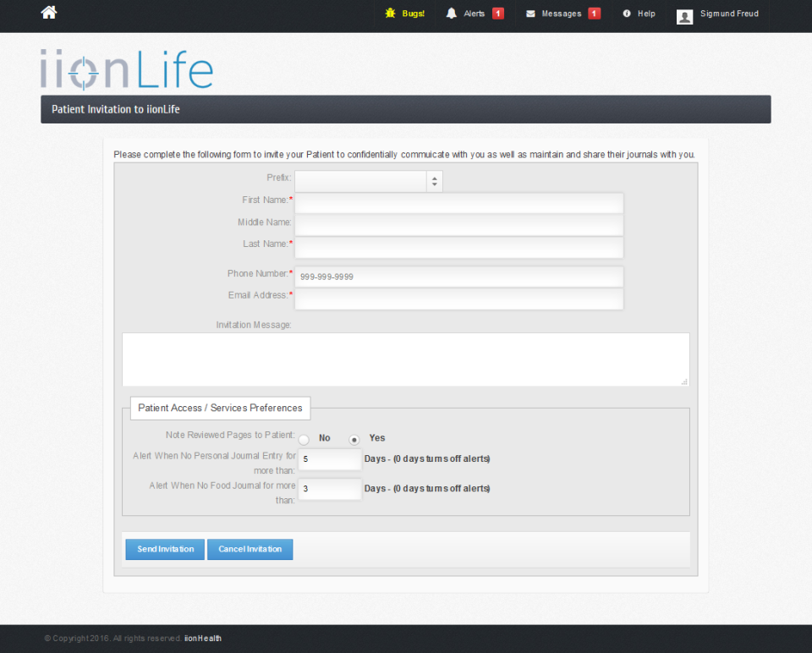The image size is (812, 653).
Task: Open the yellow Bugs! icon
Action: (390, 14)
